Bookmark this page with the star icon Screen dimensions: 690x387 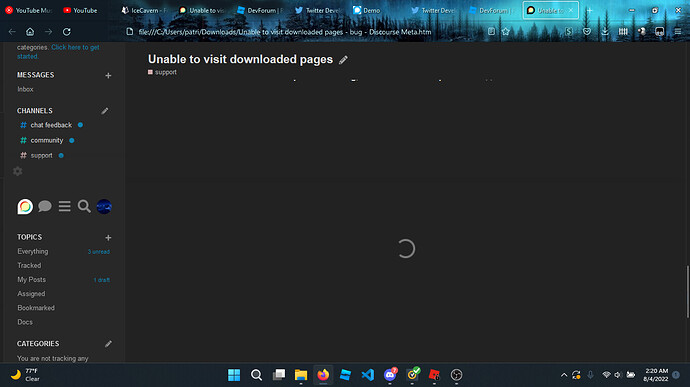click(506, 32)
